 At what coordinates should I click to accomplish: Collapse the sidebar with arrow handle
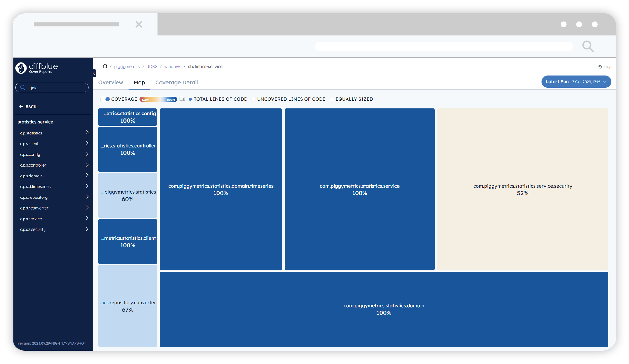(x=94, y=73)
